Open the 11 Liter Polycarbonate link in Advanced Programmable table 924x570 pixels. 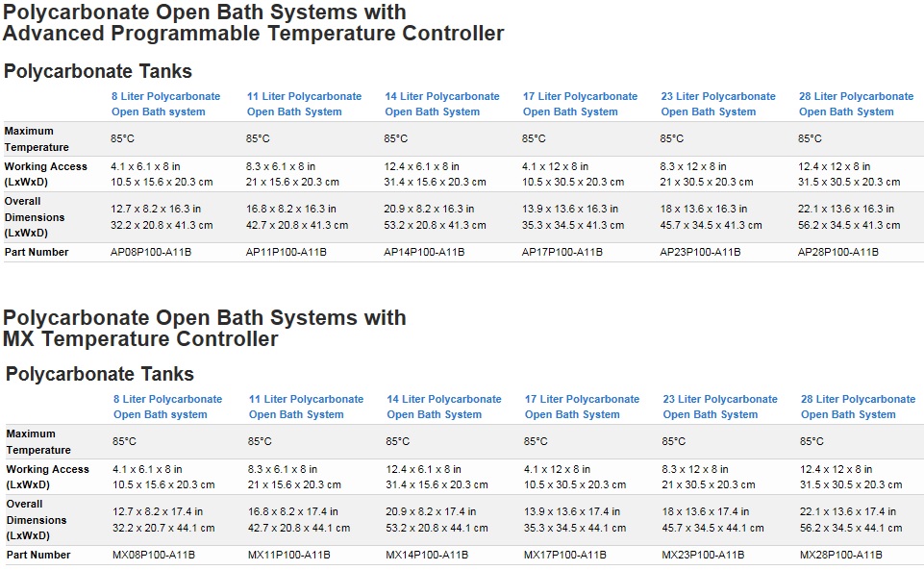(x=304, y=104)
